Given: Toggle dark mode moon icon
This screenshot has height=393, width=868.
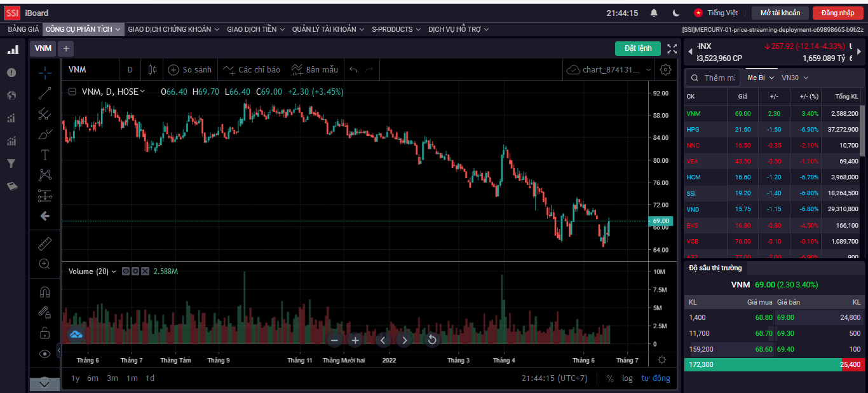Looking at the screenshot, I should (675, 13).
